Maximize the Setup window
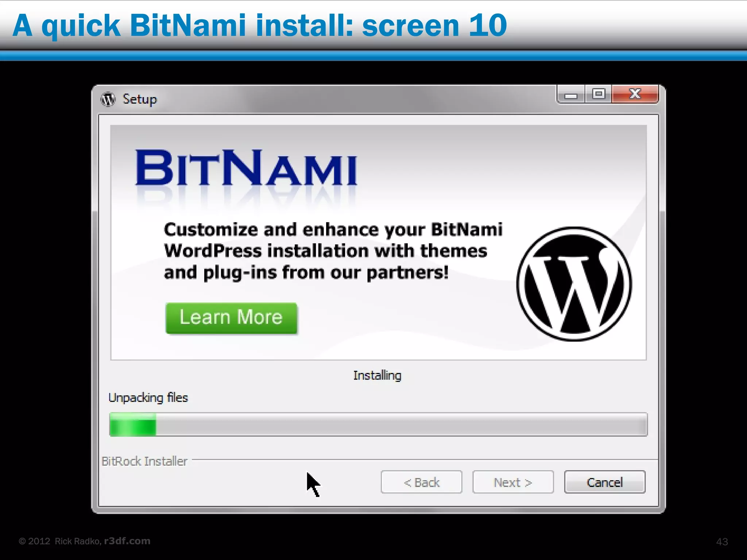Viewport: 747px width, 560px height. [598, 94]
